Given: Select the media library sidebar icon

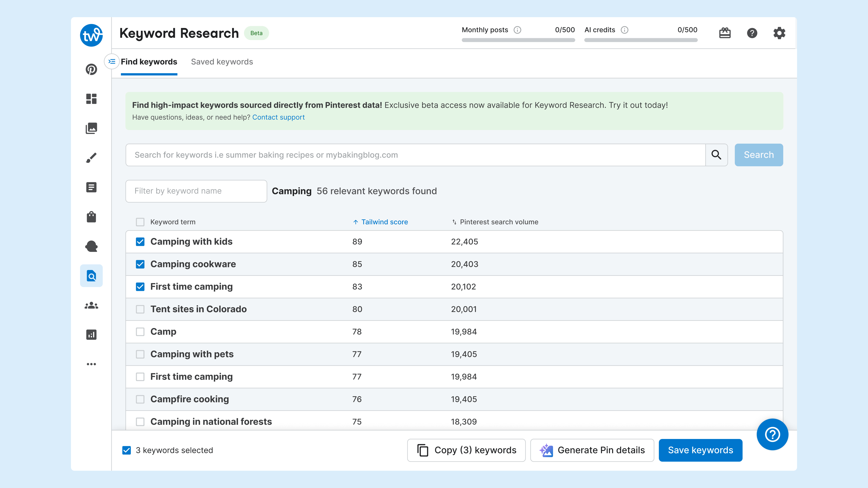Looking at the screenshot, I should point(91,128).
